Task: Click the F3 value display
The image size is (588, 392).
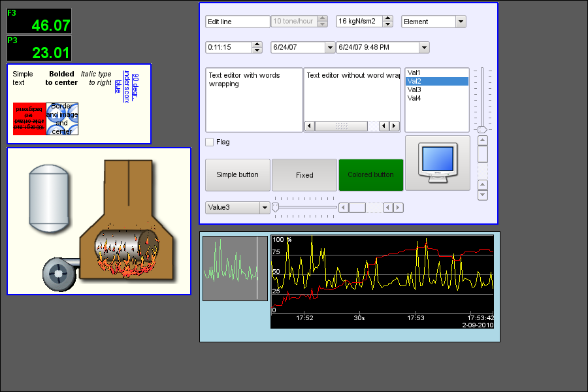Action: point(39,21)
